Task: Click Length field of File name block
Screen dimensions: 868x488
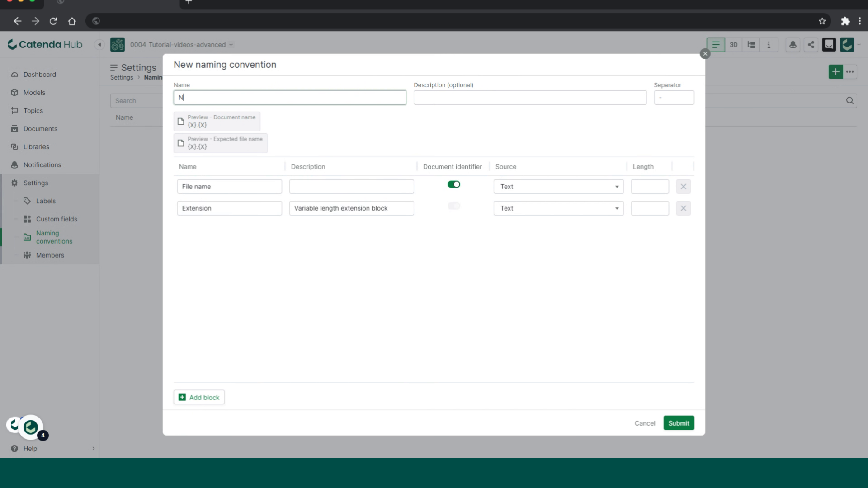Action: tap(650, 187)
